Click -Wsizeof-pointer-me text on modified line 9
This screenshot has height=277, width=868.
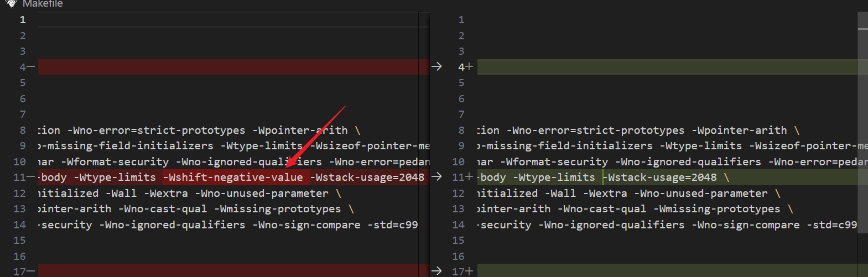click(808, 145)
